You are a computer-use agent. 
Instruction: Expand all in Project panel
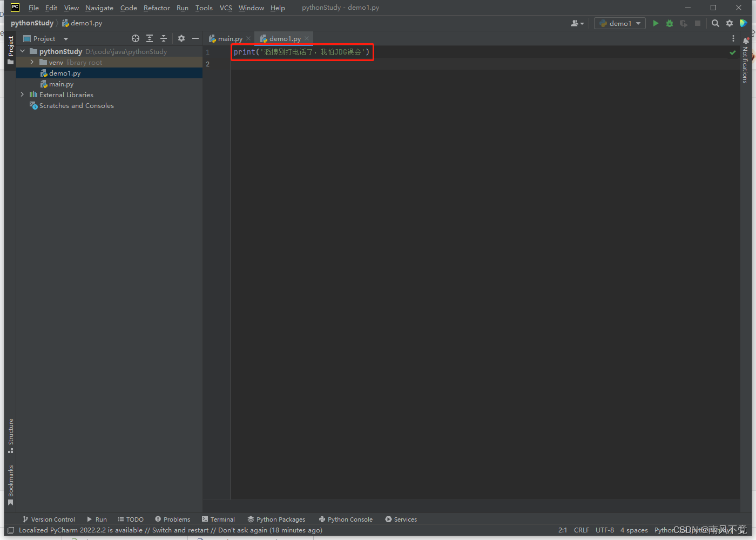coord(150,38)
